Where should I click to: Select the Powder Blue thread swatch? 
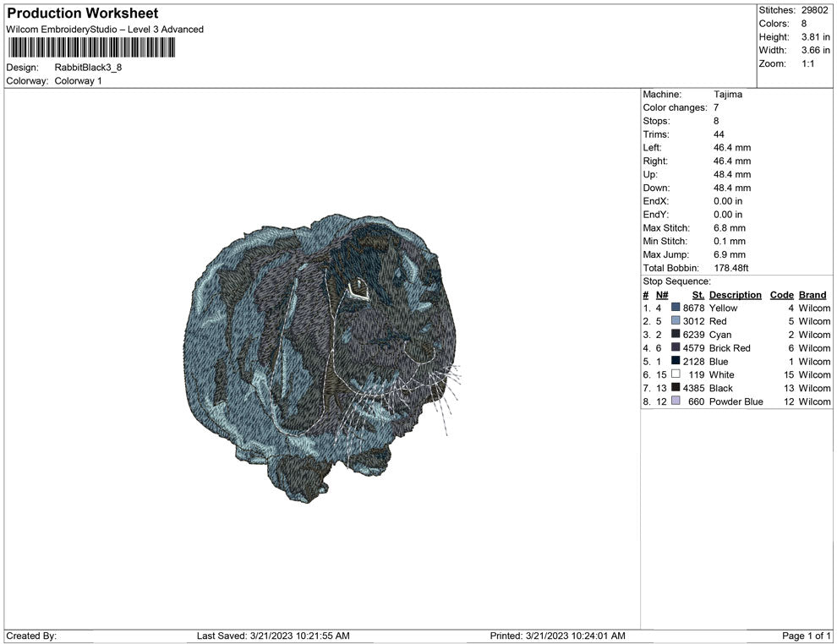point(676,401)
